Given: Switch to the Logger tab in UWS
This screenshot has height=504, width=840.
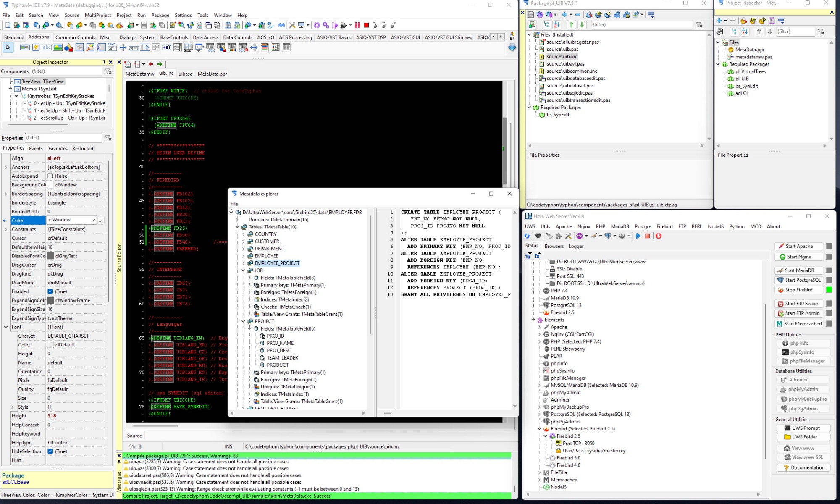Looking at the screenshot, I should pos(576,247).
